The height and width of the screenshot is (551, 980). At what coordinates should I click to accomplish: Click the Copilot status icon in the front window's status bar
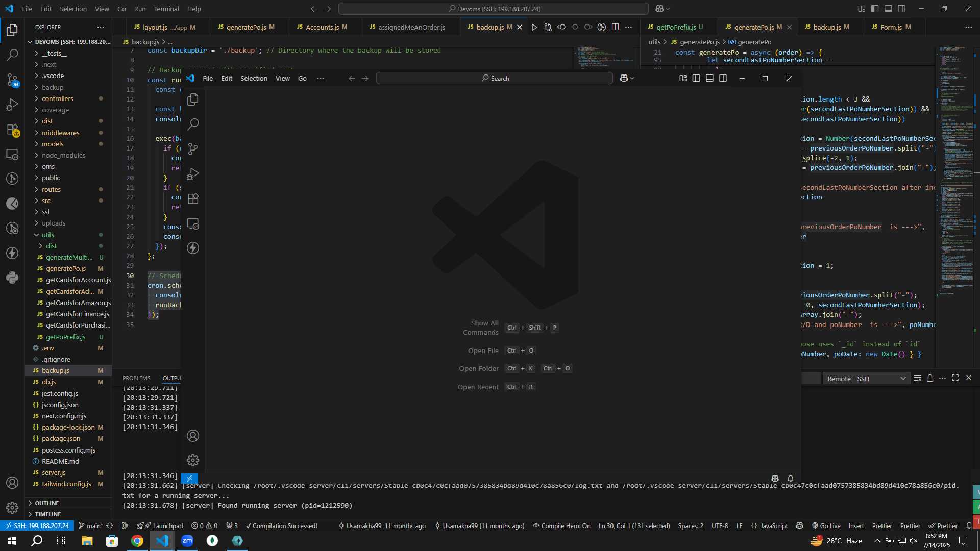(775, 479)
